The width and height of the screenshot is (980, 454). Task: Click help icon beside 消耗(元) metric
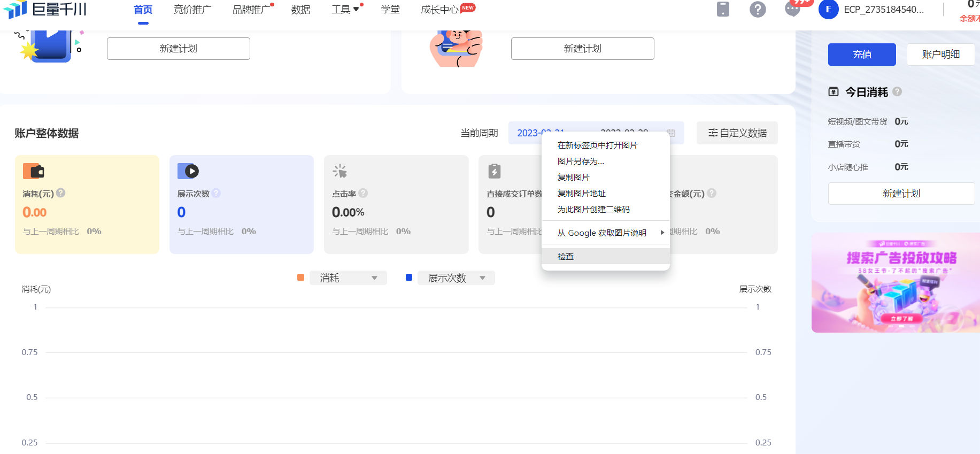click(x=61, y=193)
